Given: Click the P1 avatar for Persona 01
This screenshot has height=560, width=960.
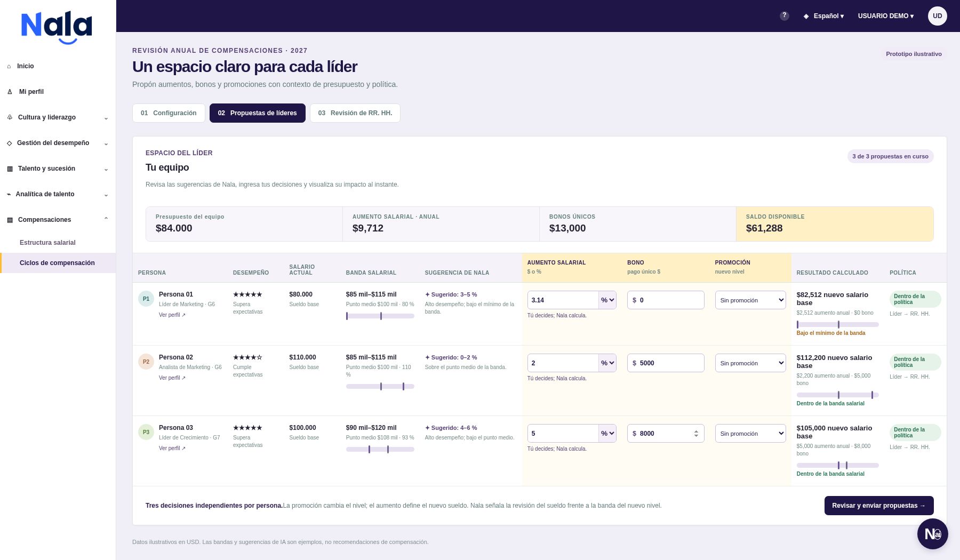Looking at the screenshot, I should [x=146, y=299].
